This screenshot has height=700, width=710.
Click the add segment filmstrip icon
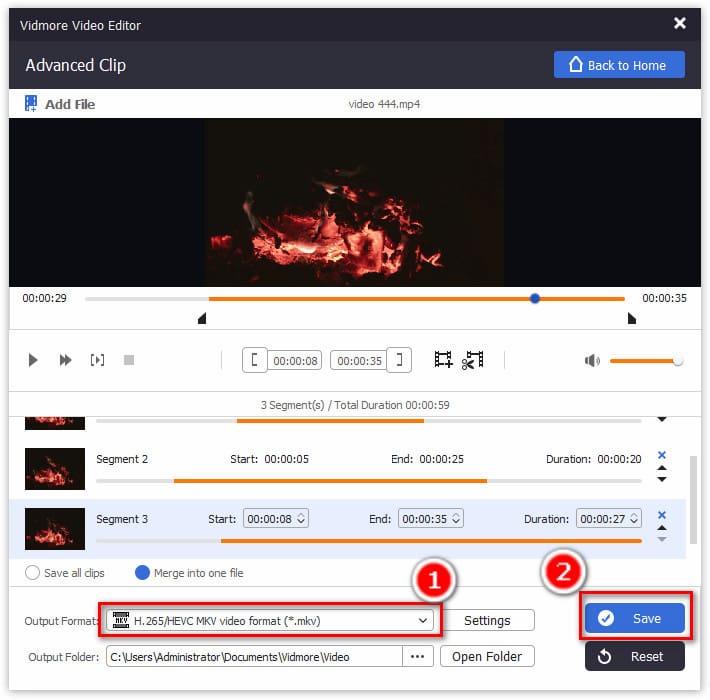[443, 360]
